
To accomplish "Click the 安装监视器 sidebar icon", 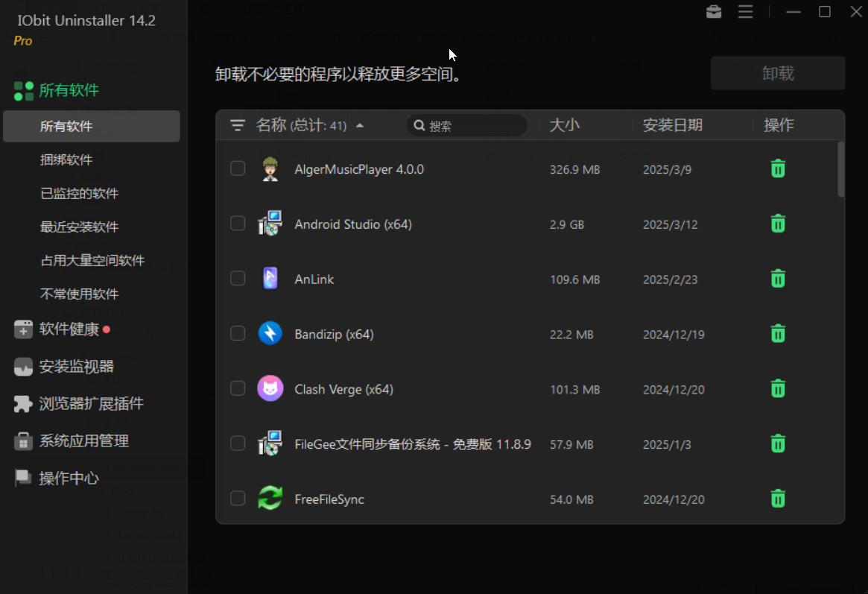I will 23,367.
